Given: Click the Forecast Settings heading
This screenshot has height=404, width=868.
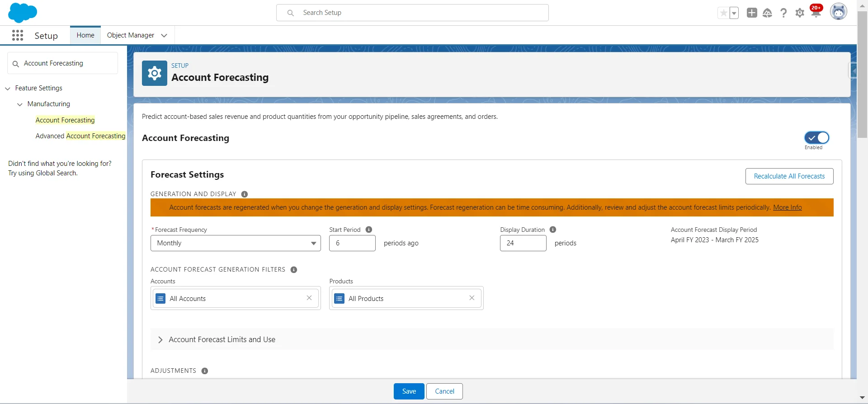Looking at the screenshot, I should click(187, 174).
